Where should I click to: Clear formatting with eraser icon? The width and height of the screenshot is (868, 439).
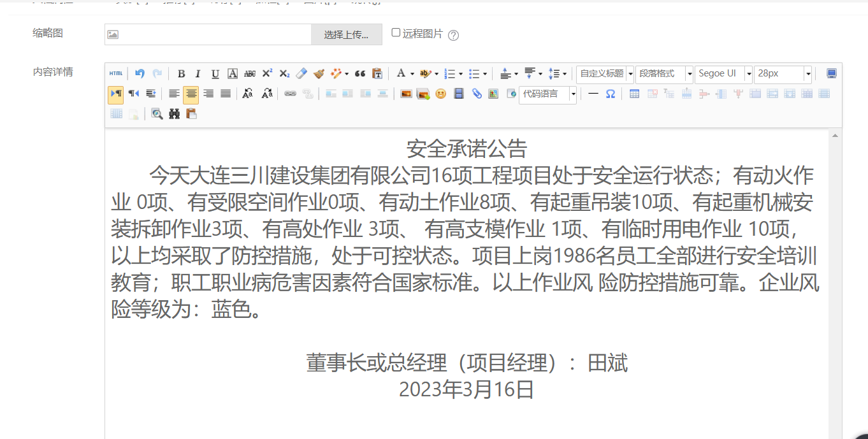301,73
